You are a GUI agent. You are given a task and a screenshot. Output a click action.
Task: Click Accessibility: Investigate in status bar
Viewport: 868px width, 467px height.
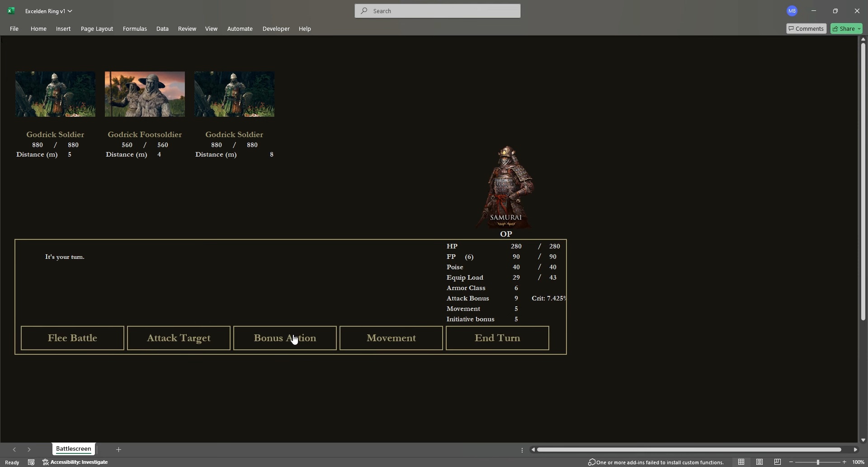75,462
